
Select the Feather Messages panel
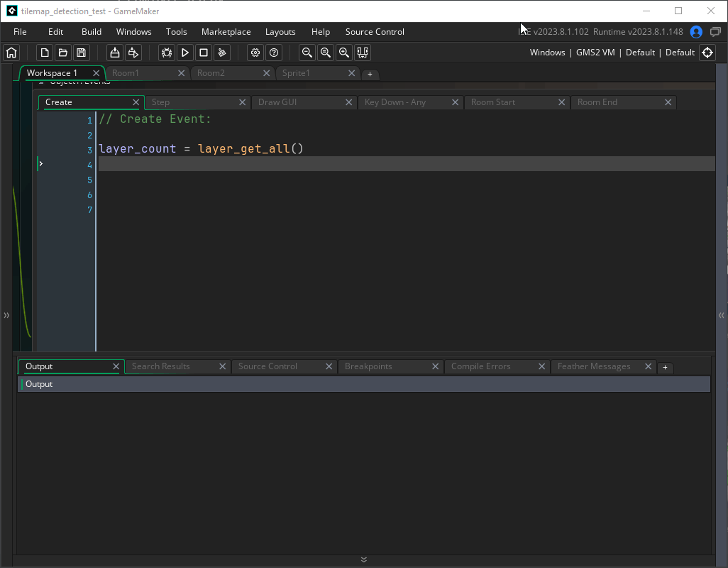pos(595,366)
